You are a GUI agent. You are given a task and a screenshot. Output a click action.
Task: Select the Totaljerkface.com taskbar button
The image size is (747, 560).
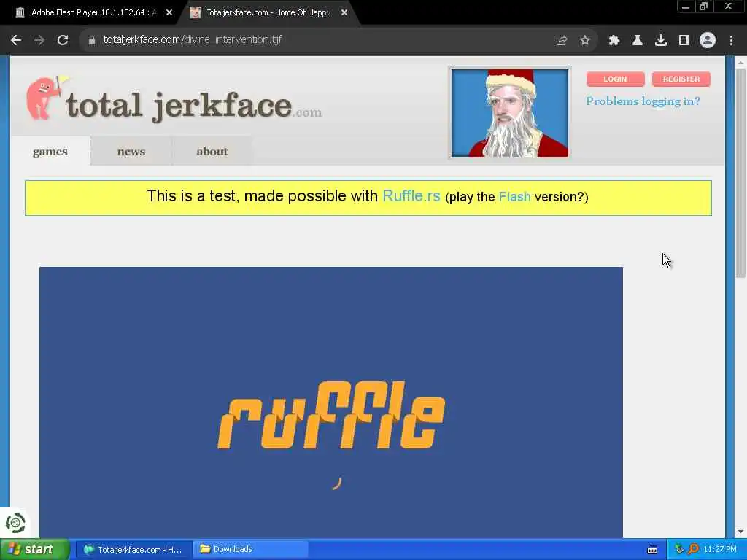click(133, 550)
